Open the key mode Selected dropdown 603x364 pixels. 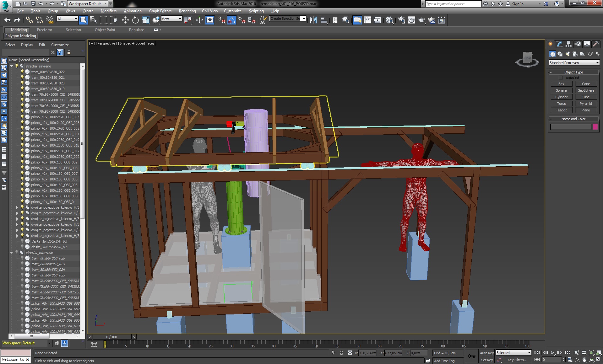tap(513, 353)
